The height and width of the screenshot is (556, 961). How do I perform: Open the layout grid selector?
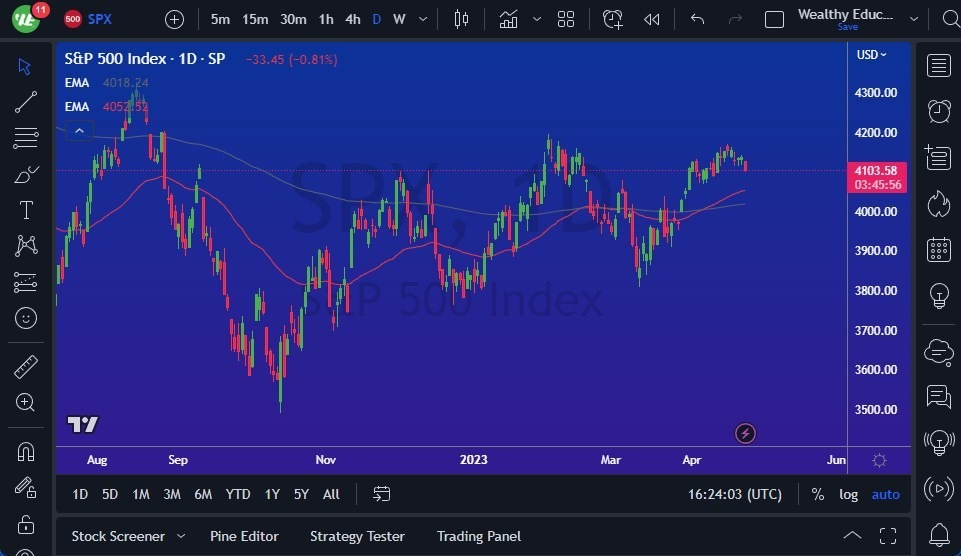(x=566, y=20)
